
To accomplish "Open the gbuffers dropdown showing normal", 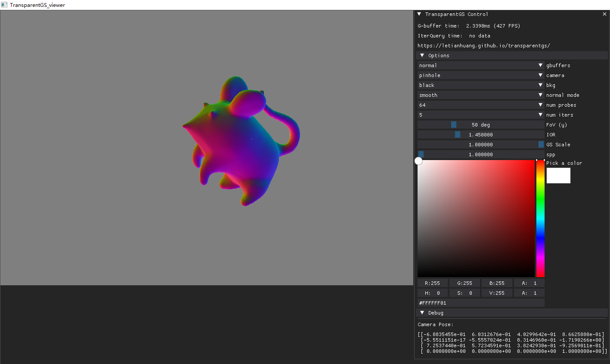I will 481,65.
